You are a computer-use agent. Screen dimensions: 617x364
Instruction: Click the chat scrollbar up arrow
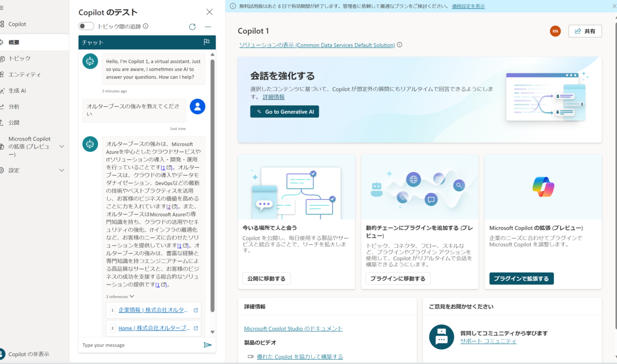click(212, 54)
